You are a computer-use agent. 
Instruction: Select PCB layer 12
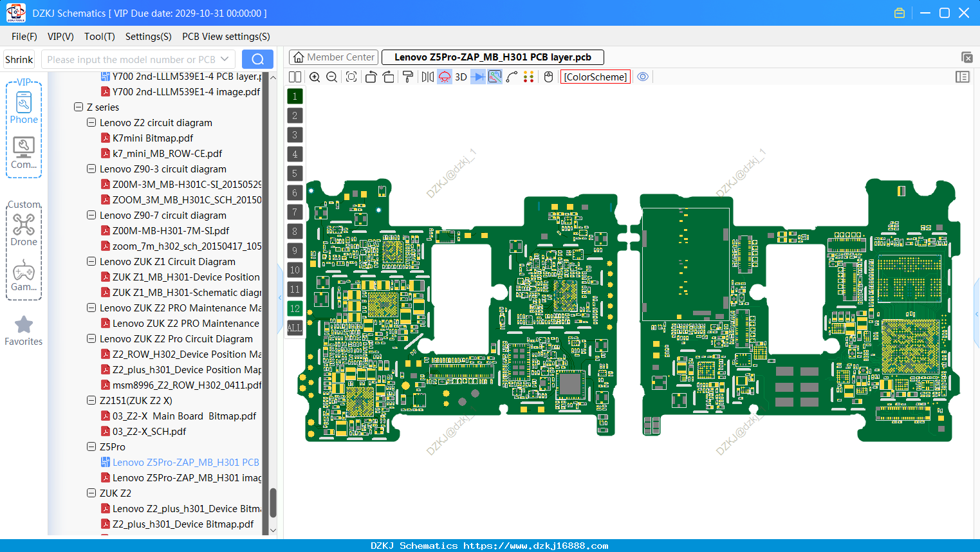coord(295,309)
